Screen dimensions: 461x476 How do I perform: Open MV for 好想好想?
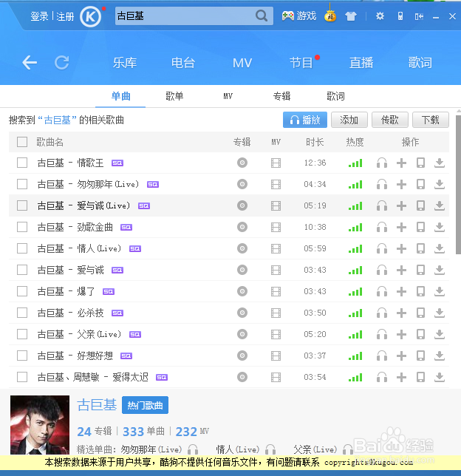[x=276, y=356]
